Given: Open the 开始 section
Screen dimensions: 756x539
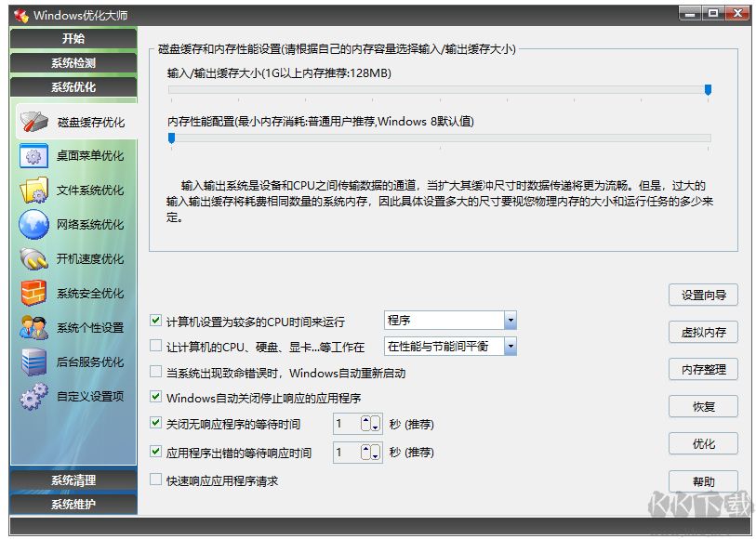Looking at the screenshot, I should click(x=73, y=38).
